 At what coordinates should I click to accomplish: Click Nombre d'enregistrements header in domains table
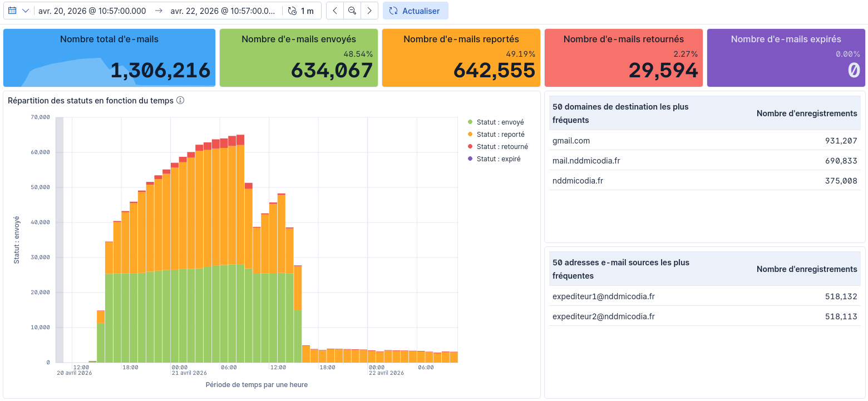[x=807, y=113]
